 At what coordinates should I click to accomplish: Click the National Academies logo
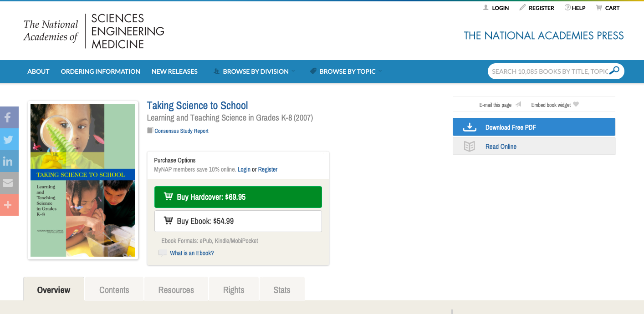[94, 31]
